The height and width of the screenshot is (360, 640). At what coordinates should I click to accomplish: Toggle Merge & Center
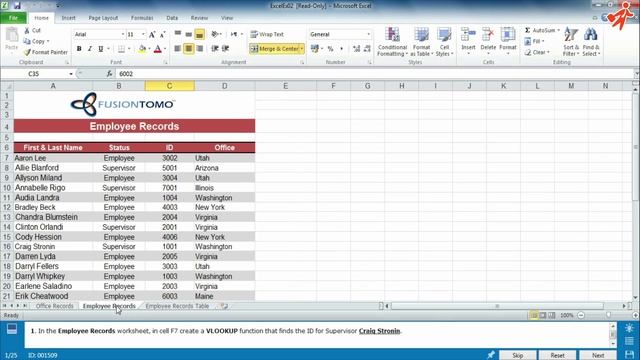[x=274, y=49]
